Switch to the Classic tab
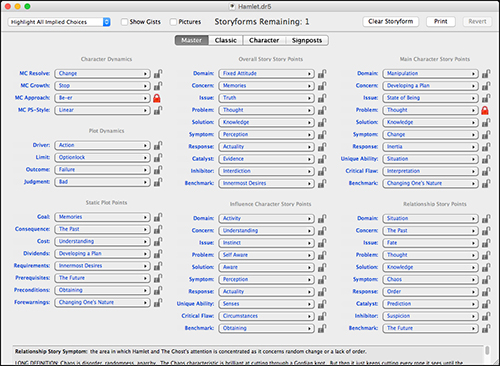The height and width of the screenshot is (366, 500). coord(226,40)
